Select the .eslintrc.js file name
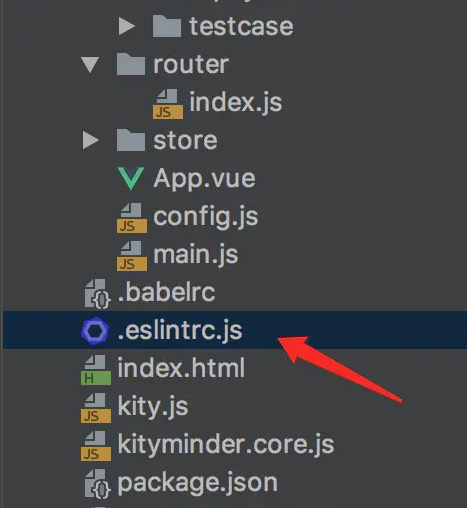467x508 pixels. tap(180, 331)
